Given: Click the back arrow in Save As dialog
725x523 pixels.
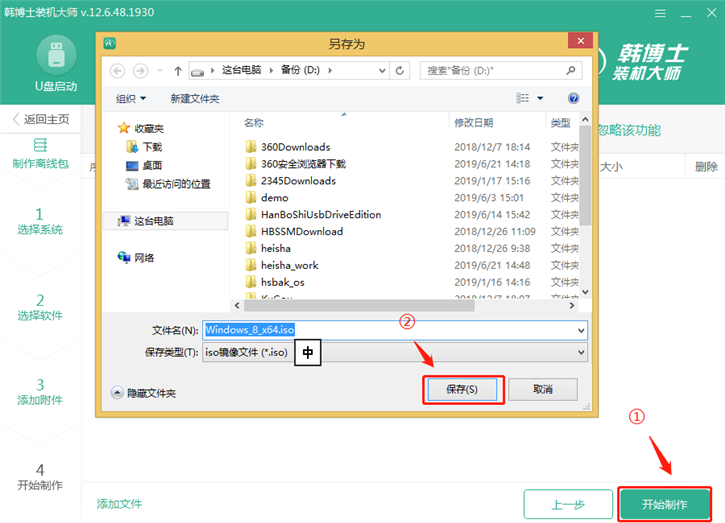Looking at the screenshot, I should pyautogui.click(x=118, y=71).
